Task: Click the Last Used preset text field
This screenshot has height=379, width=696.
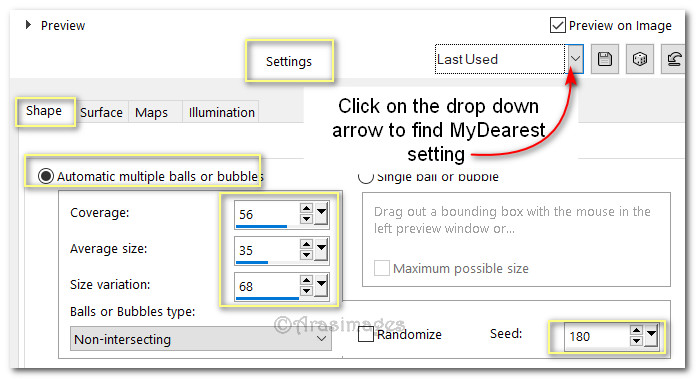Action: [500, 59]
